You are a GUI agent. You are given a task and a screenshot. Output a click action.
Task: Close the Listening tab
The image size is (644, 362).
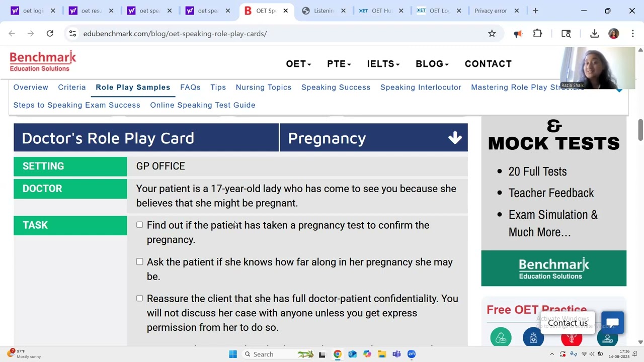point(343,11)
